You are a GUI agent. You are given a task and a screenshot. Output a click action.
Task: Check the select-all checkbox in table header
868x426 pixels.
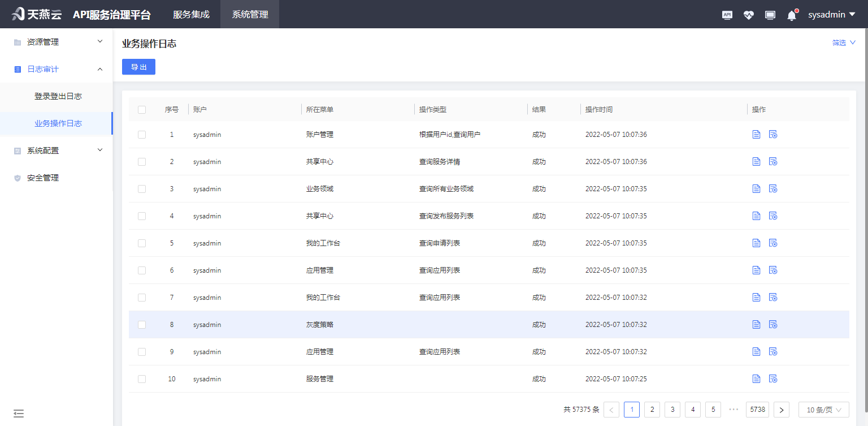click(x=142, y=109)
